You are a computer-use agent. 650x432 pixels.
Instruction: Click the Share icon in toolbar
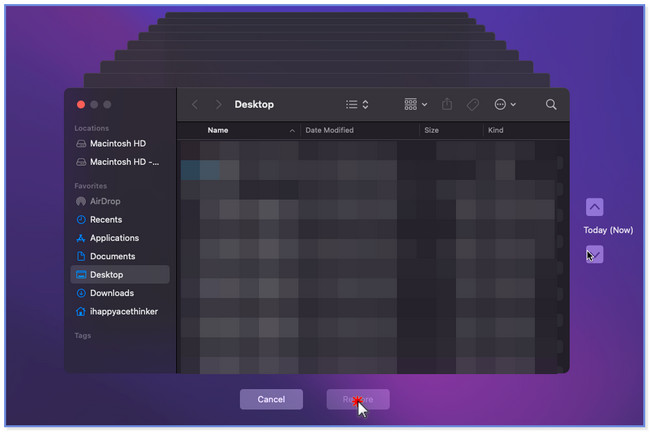[447, 104]
